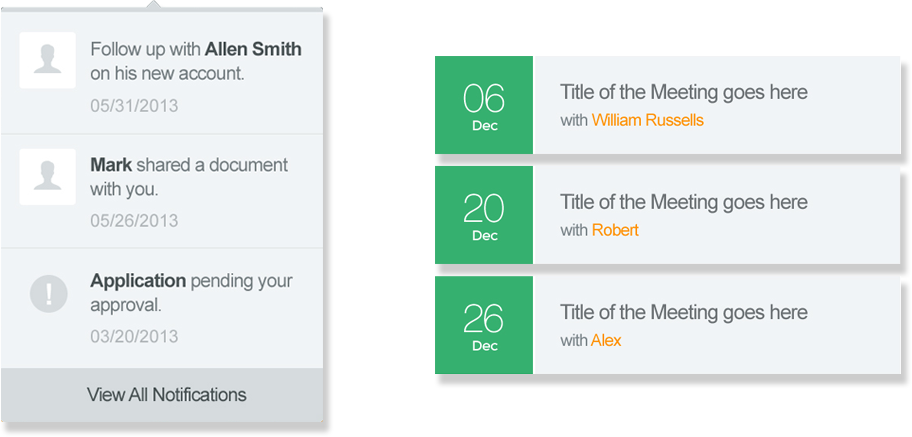Click the notification panel pointer arrow
The image size is (912, 437).
(154, 3)
